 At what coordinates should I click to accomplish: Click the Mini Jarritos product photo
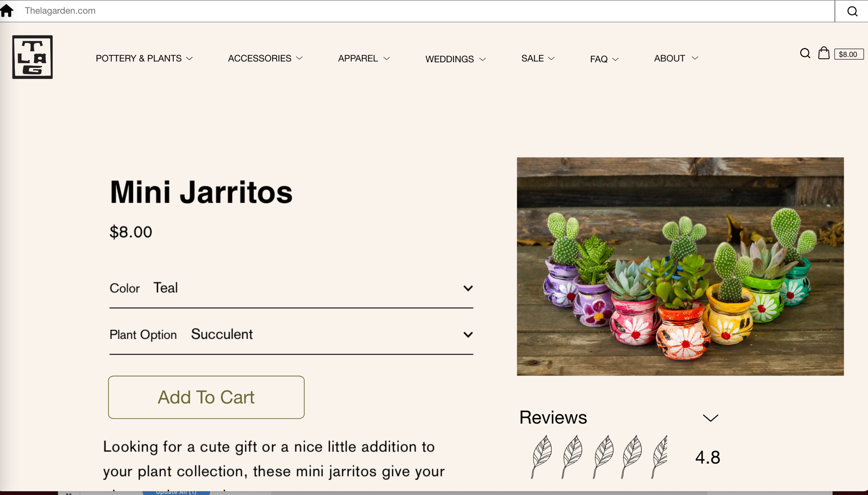680,266
